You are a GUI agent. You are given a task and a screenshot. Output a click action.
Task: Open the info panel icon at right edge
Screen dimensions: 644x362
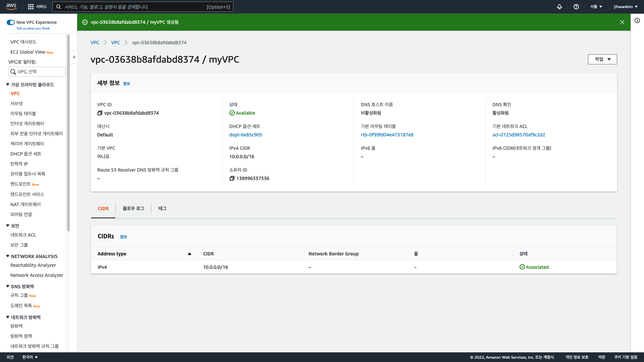(637, 20)
